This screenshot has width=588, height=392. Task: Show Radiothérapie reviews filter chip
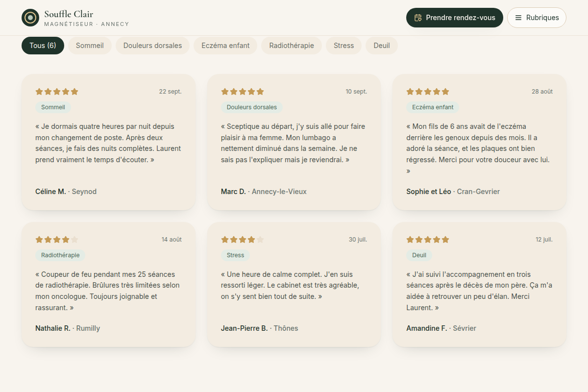[292, 46]
